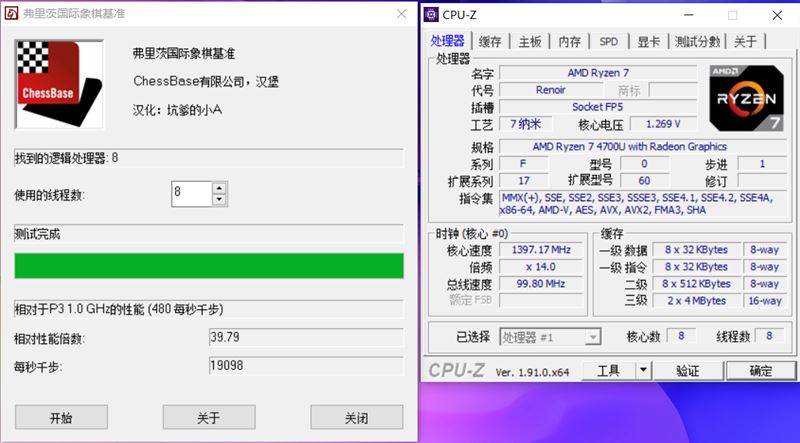The image size is (800, 443).
Task: Click the 测试完成 status text
Action: click(x=37, y=234)
